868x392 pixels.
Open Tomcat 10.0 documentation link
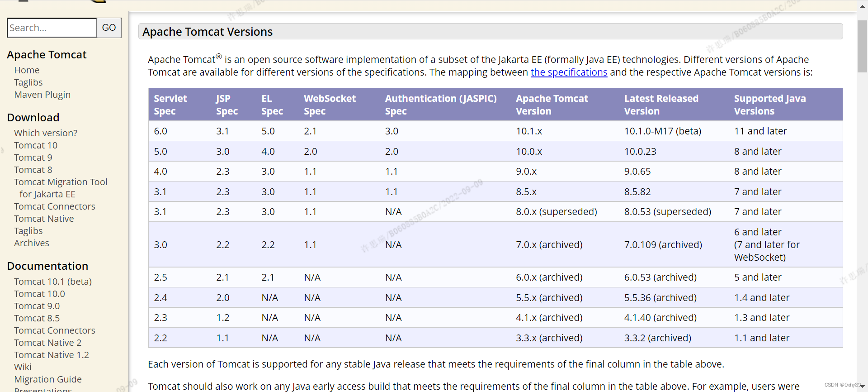[39, 294]
